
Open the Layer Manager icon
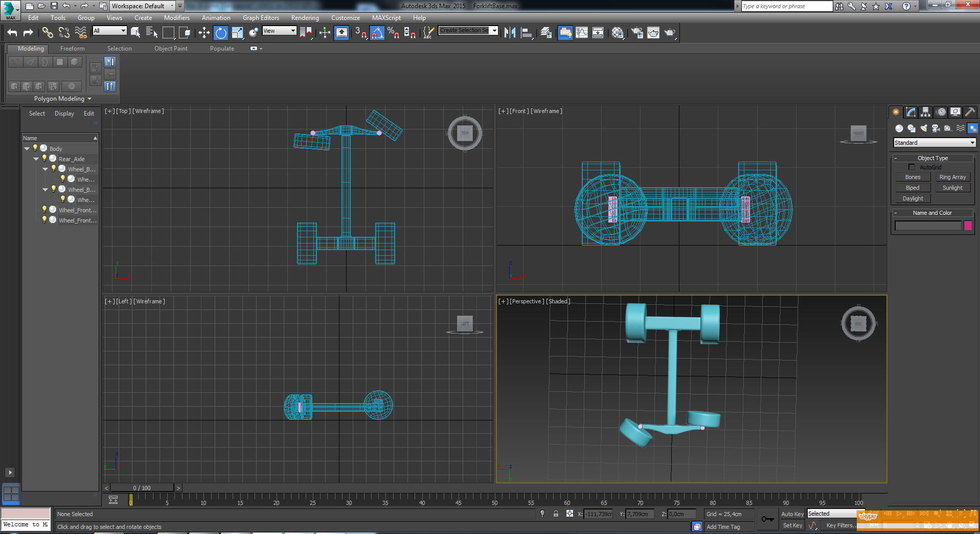coord(546,33)
